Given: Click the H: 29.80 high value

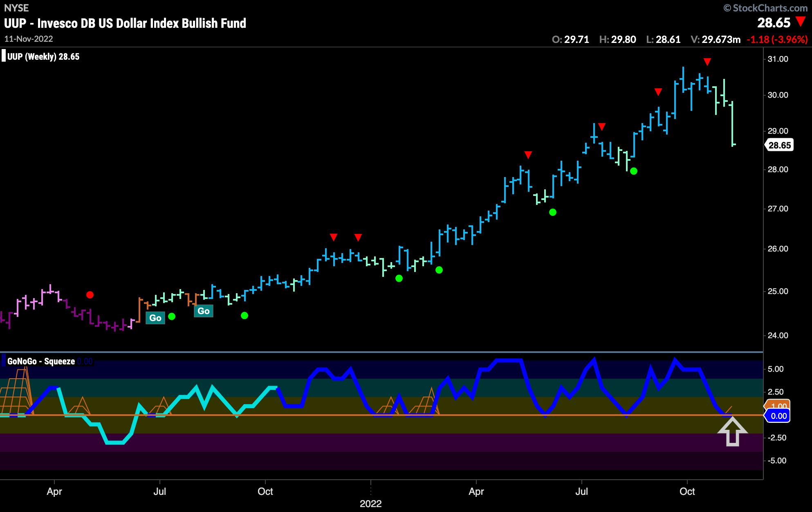Looking at the screenshot, I should (617, 40).
